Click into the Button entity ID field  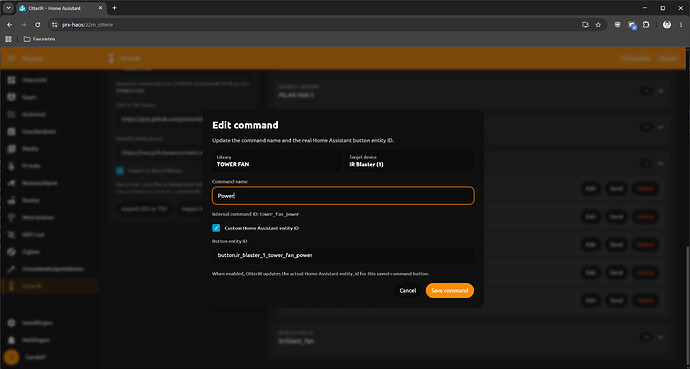[343, 255]
